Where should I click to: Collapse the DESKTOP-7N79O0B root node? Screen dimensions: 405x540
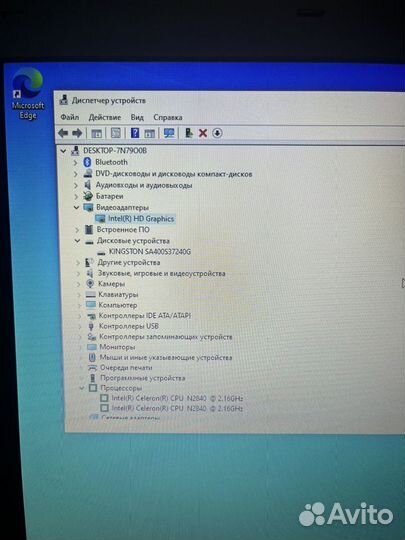point(63,151)
